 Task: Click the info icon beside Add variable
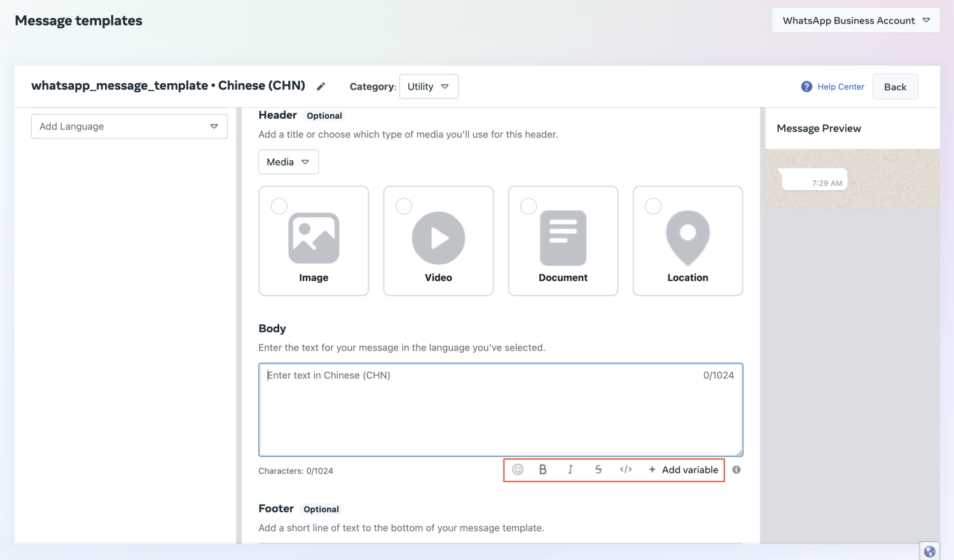736,470
